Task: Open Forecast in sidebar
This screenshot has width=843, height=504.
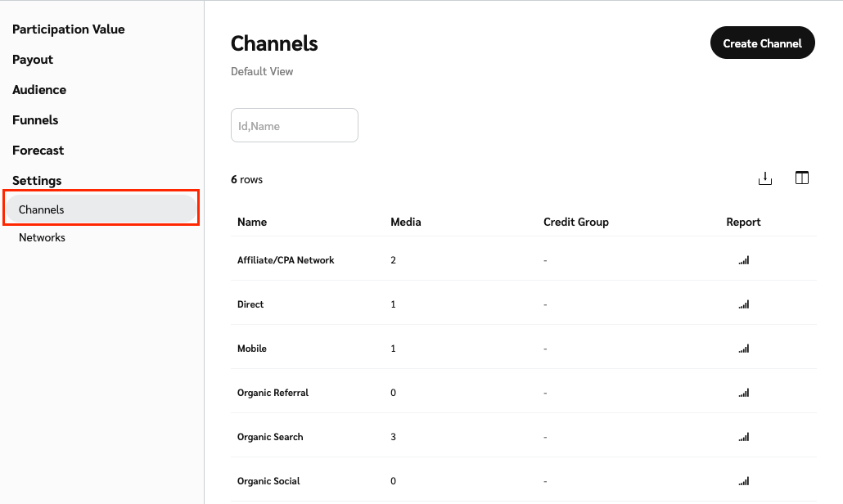Action: [x=38, y=151]
